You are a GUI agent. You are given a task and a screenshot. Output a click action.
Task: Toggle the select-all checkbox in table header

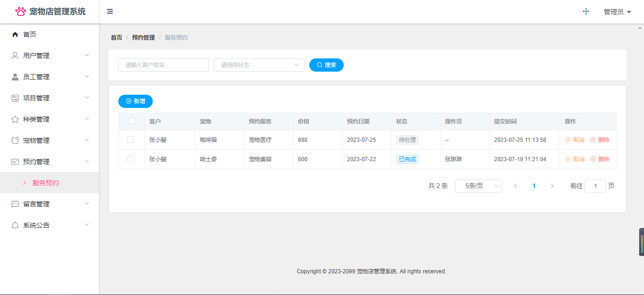(x=132, y=121)
